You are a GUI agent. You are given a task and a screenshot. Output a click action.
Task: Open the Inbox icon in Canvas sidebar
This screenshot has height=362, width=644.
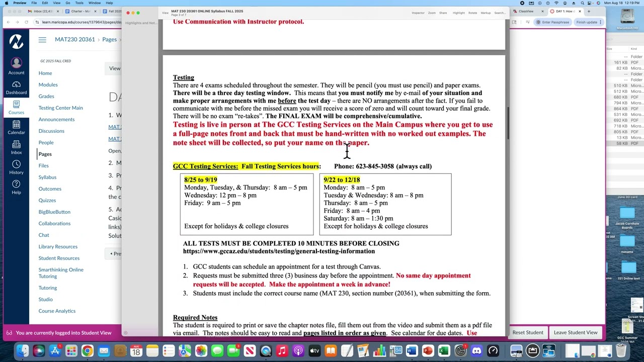tap(16, 147)
